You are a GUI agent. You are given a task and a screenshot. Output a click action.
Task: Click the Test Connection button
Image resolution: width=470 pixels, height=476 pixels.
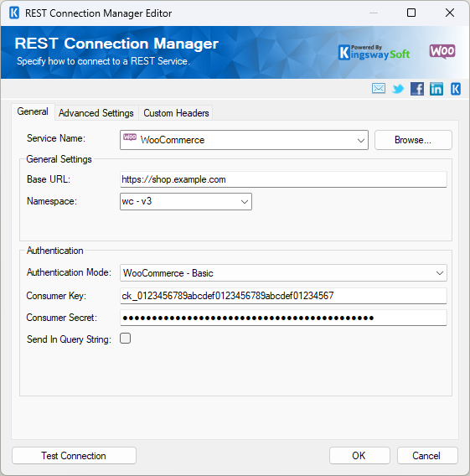pyautogui.click(x=74, y=455)
